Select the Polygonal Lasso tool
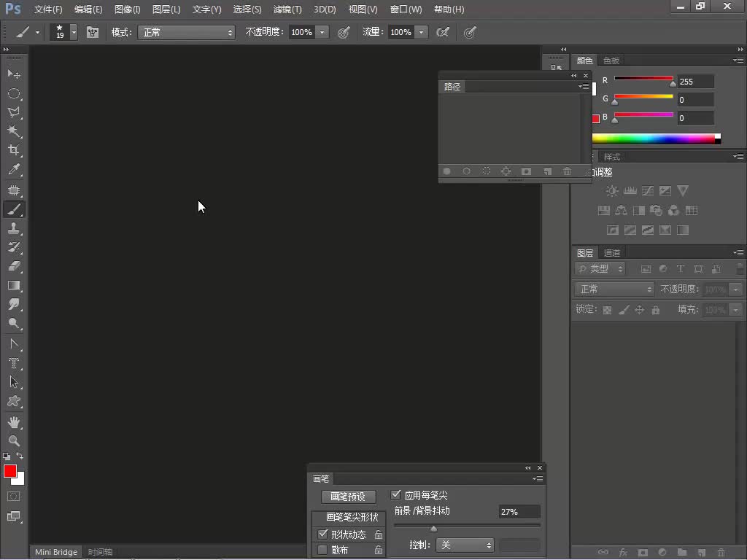This screenshot has width=747, height=560. [x=14, y=112]
